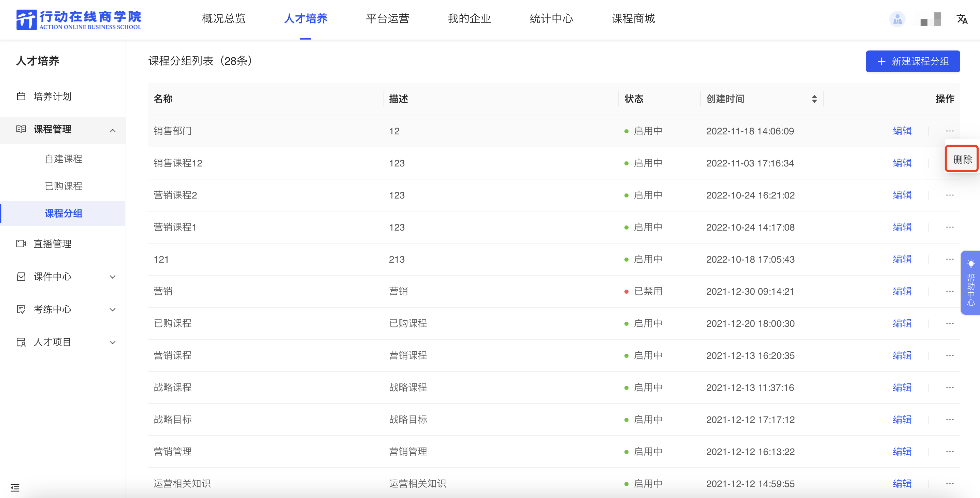The height and width of the screenshot is (498, 980).
Task: Edit the 营销课程2 group
Action: click(x=902, y=195)
